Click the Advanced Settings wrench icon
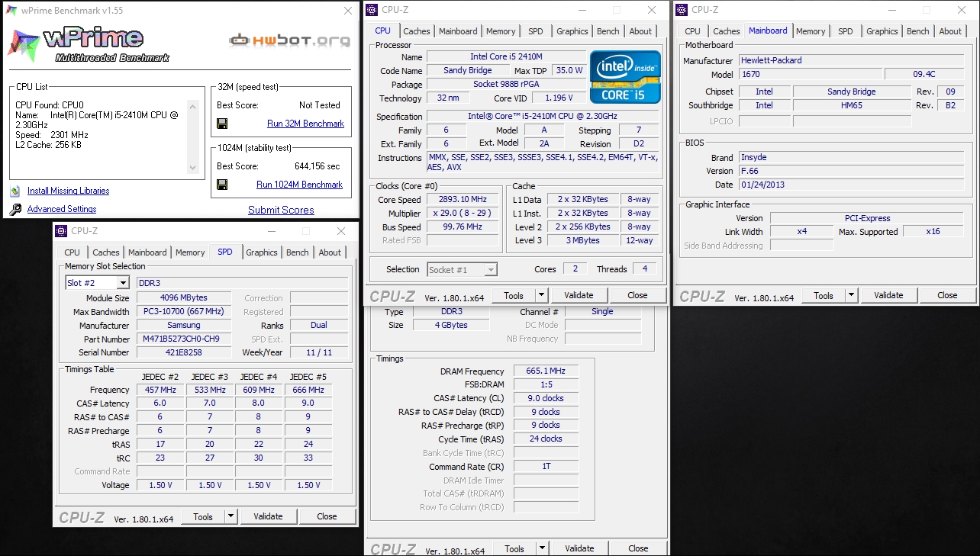The height and width of the screenshot is (556, 980). 15,209
